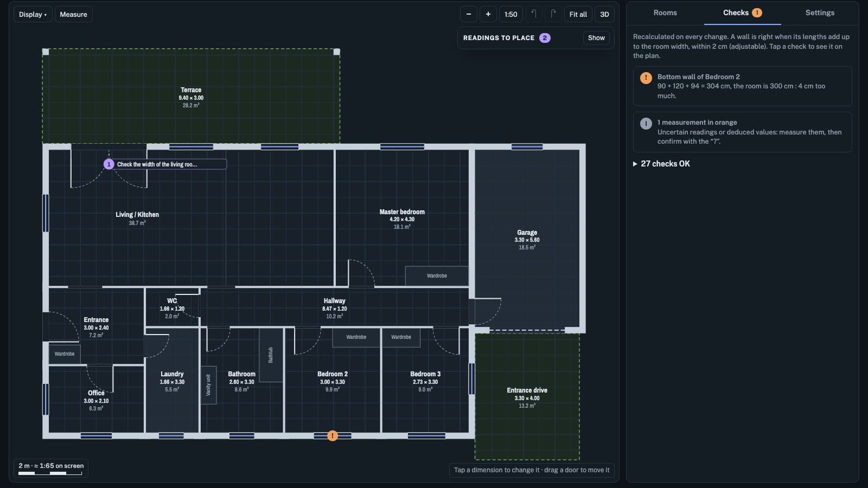
Task: Select the Bathtub in the Bathroom
Action: pyautogui.click(x=271, y=355)
